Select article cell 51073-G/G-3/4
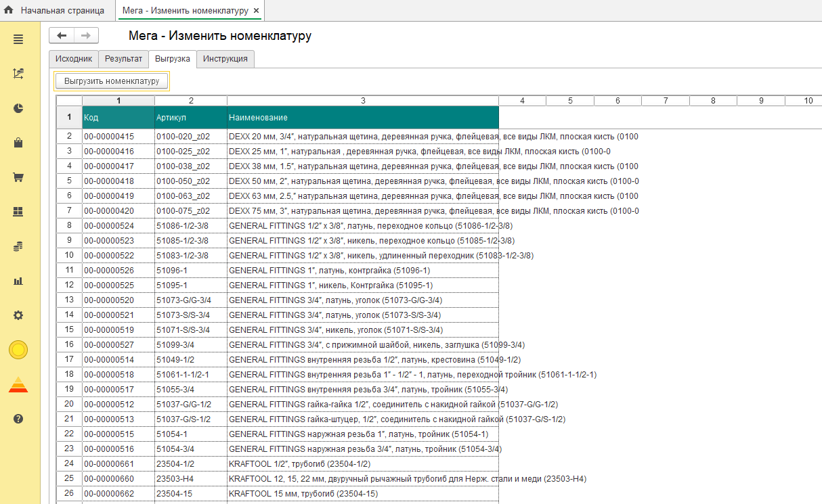This screenshot has width=822, height=504. [191, 300]
